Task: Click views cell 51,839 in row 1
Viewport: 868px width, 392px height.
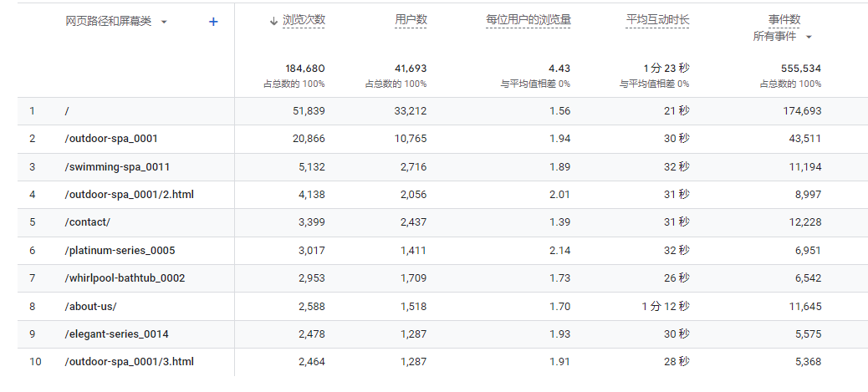Action: [309, 110]
